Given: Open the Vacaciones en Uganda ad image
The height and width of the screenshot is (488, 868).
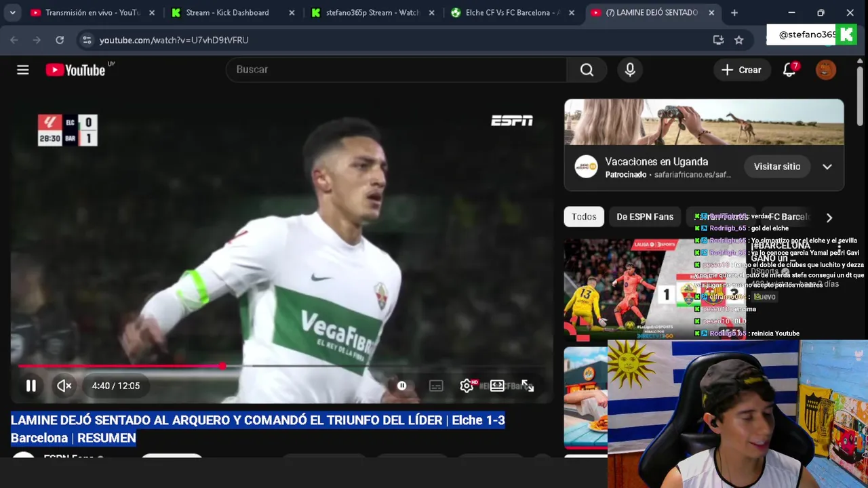Looking at the screenshot, I should pos(704,122).
